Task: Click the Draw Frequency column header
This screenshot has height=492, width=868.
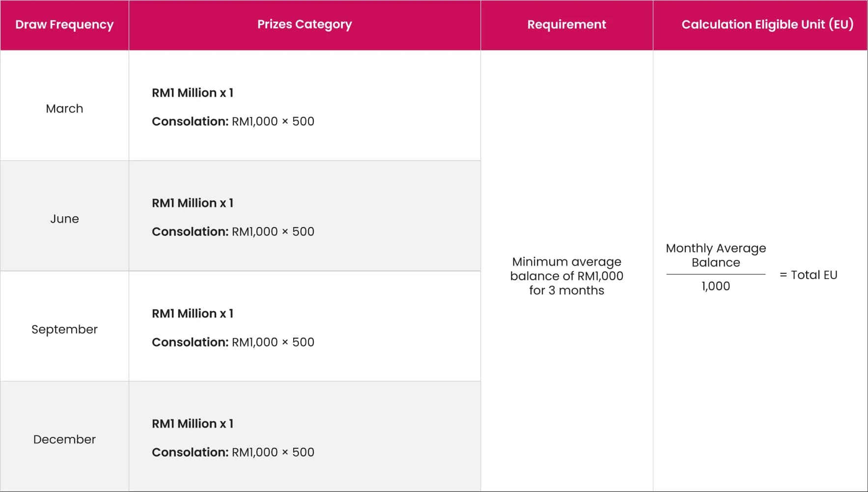Action: [x=64, y=25]
